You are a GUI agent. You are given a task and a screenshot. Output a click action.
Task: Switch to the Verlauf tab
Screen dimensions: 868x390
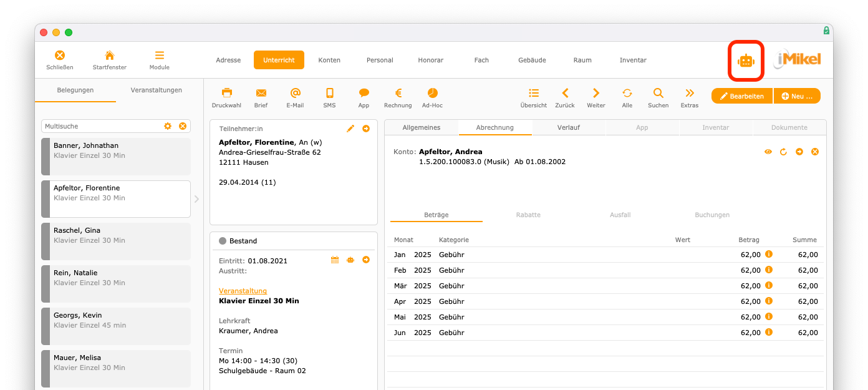pos(569,127)
